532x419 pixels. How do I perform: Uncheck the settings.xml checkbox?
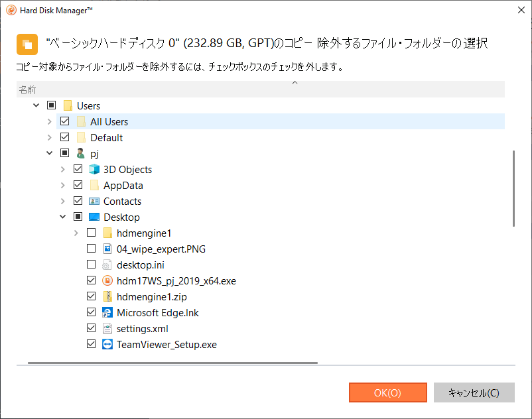point(92,328)
